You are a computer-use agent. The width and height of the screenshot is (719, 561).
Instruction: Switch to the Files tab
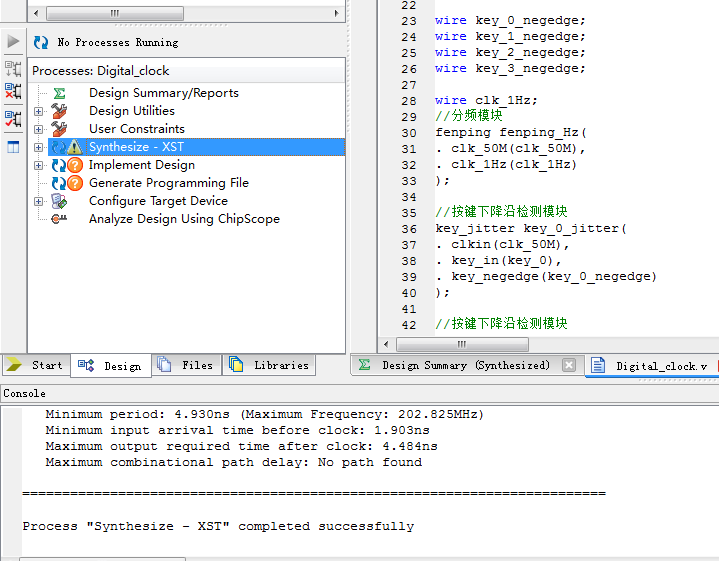coord(187,366)
